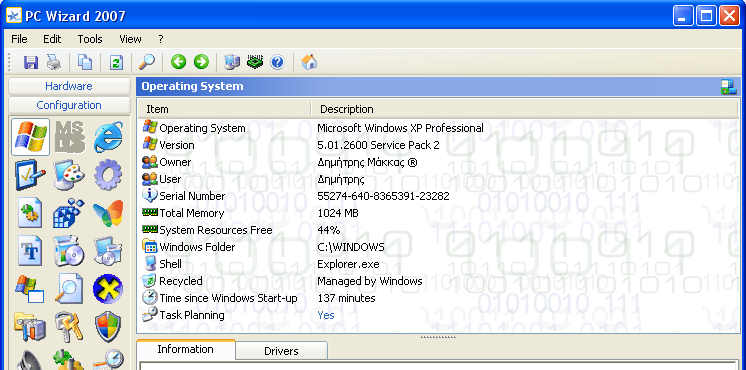Select the Internet Explorer icon in sidebar
This screenshot has height=370, width=746.
(108, 137)
